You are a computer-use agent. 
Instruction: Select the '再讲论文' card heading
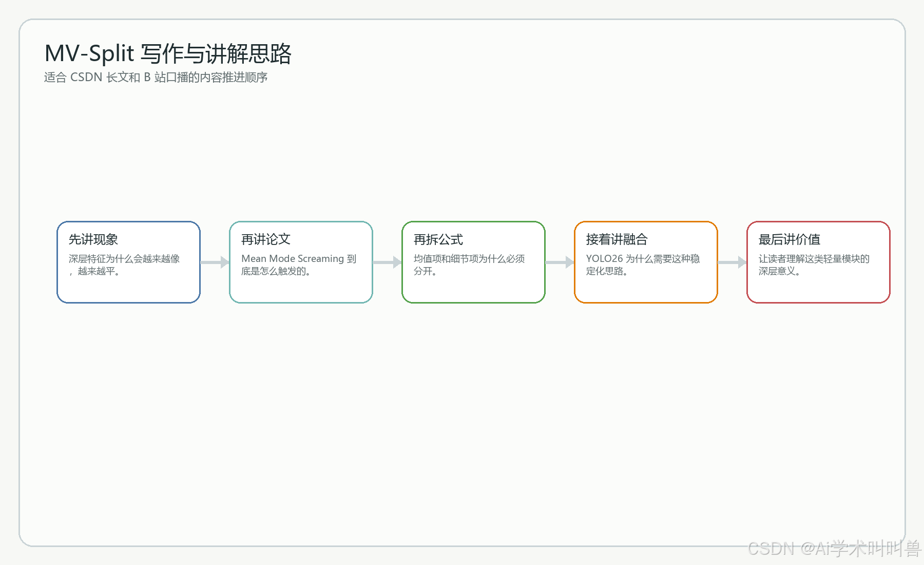(266, 239)
